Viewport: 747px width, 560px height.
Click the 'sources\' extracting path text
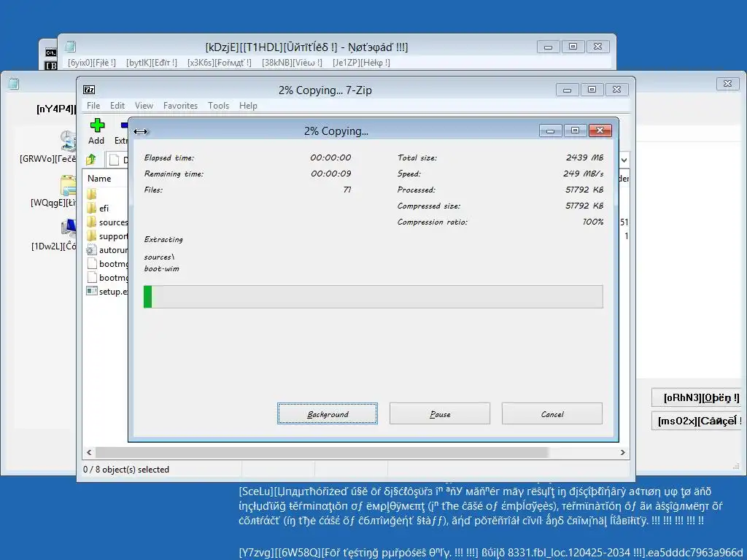pos(159,257)
